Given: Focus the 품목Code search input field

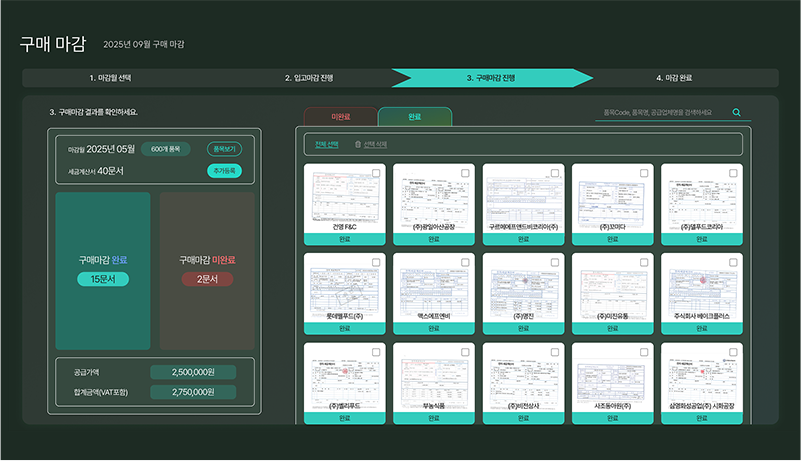Looking at the screenshot, I should [x=660, y=113].
